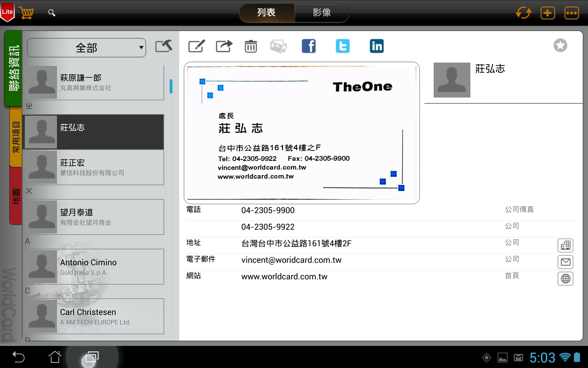Select the 常用項目 side tab
This screenshot has width=588, height=368.
(x=16, y=137)
